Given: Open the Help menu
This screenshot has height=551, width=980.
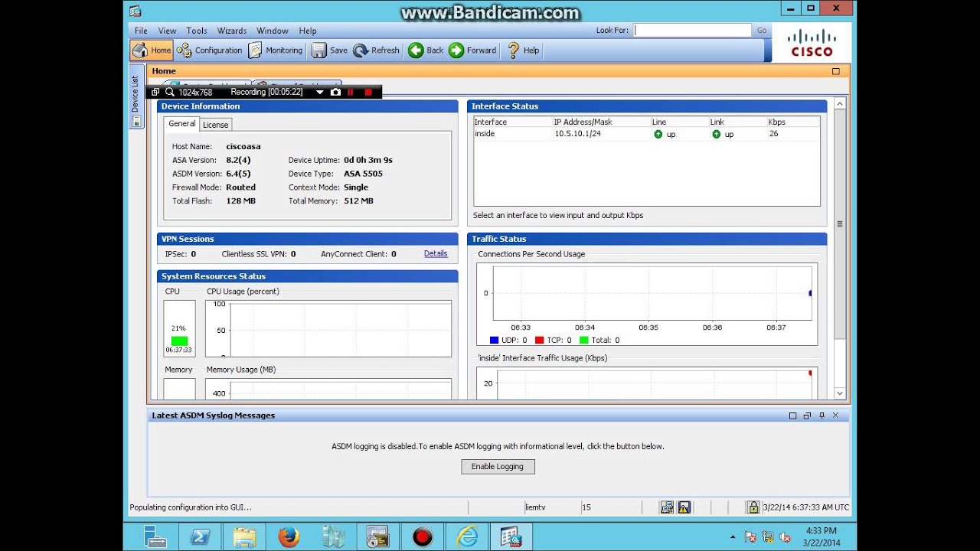Looking at the screenshot, I should click(308, 31).
